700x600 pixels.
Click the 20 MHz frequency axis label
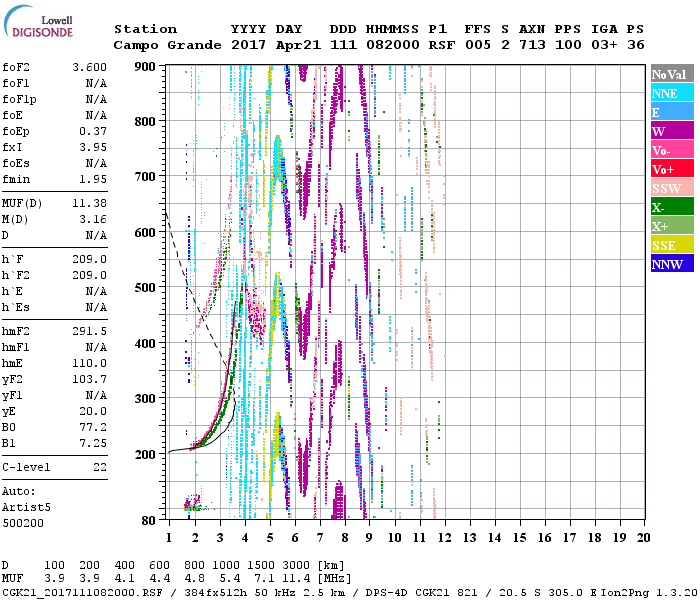[x=643, y=538]
